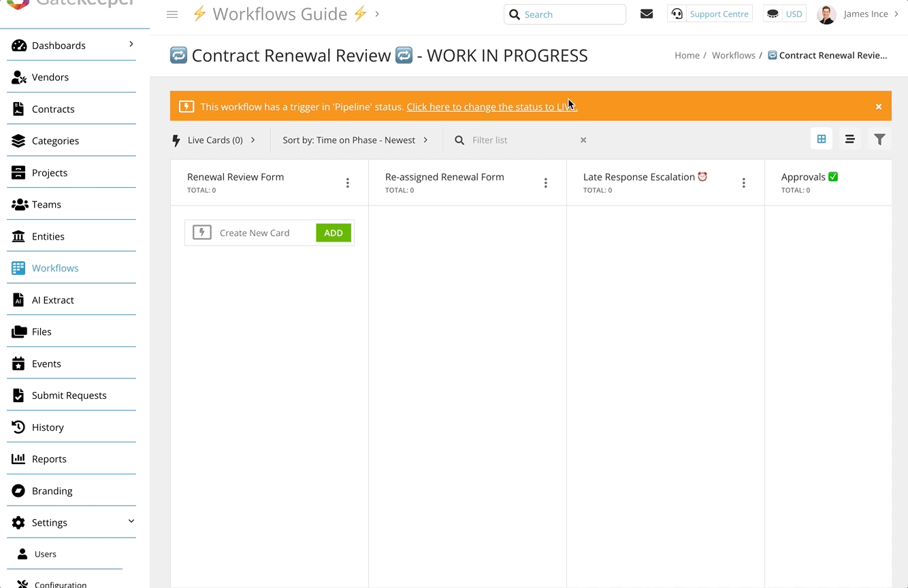Image resolution: width=908 pixels, height=588 pixels.
Task: Click the currency coin icon
Action: tap(773, 14)
